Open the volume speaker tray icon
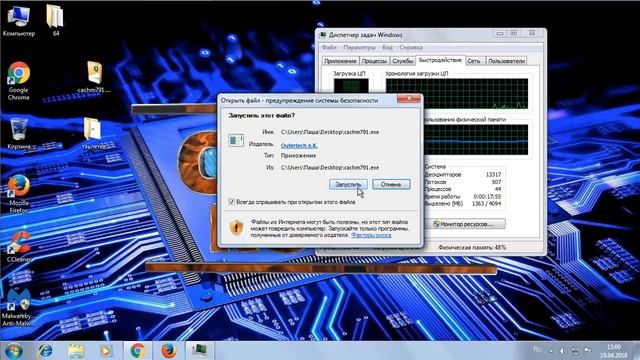 pyautogui.click(x=562, y=351)
